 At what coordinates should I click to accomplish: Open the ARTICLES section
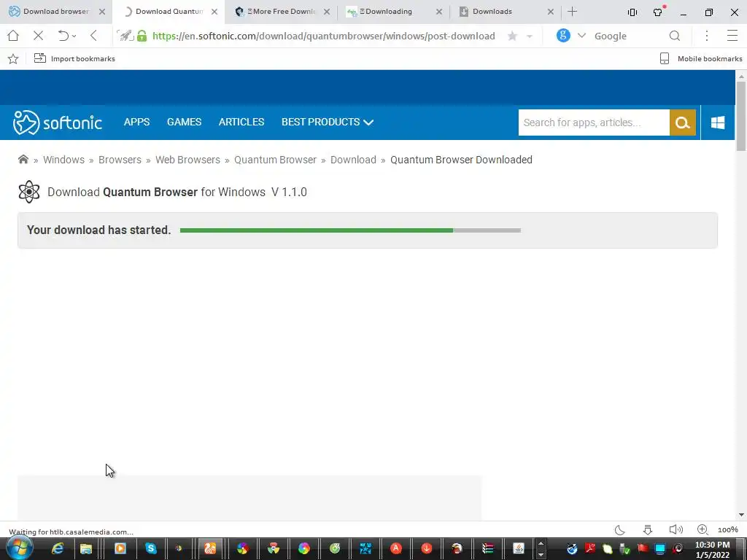pyautogui.click(x=241, y=122)
